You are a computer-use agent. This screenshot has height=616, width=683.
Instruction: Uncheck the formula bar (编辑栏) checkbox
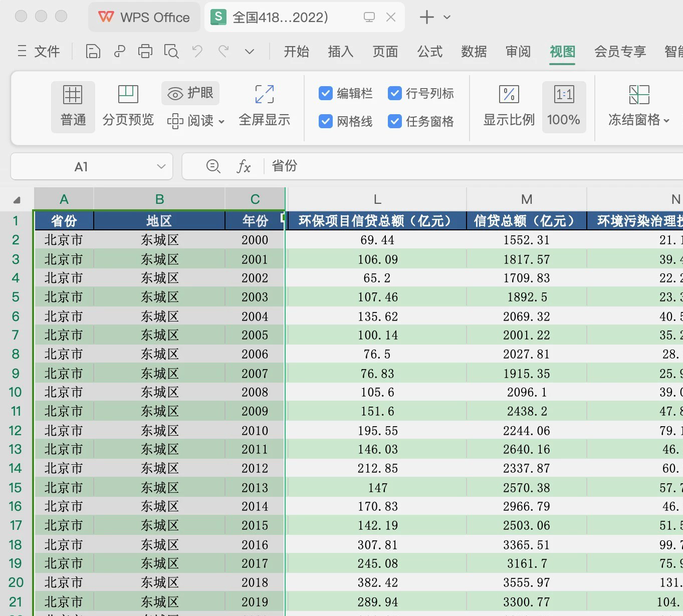[326, 94]
